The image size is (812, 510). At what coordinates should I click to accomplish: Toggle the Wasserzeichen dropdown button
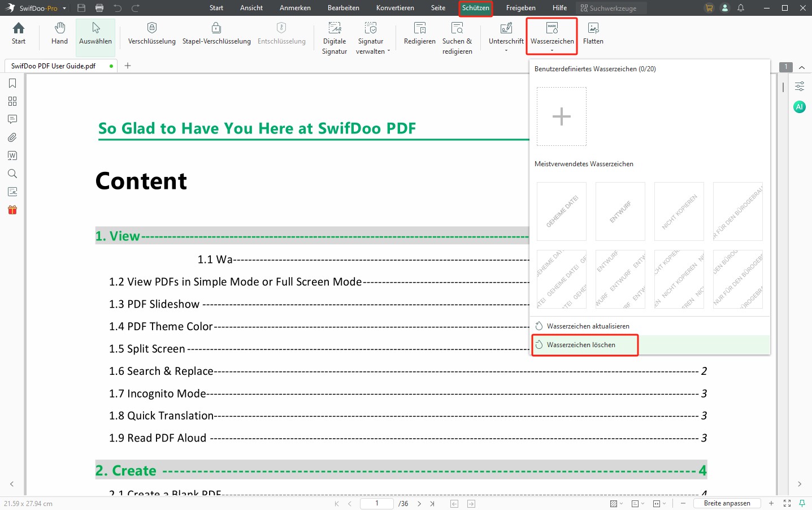(x=552, y=37)
